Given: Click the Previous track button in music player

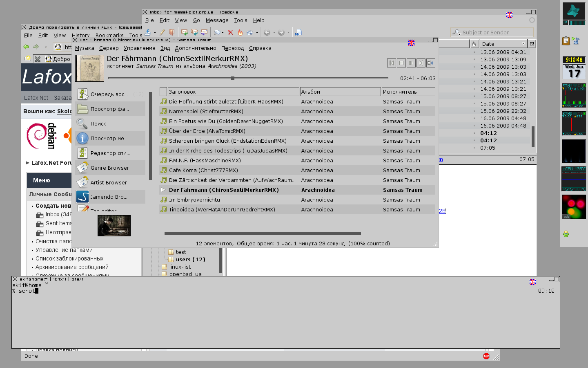Looking at the screenshot, I should (x=392, y=63).
